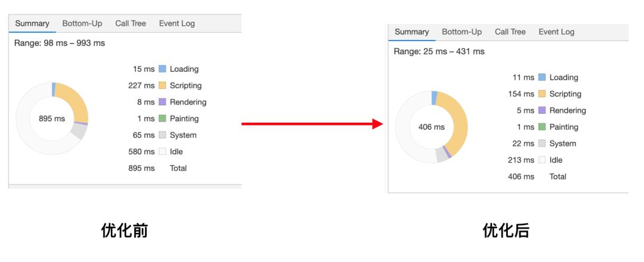Open Event Log tab in the 优化前 panel
The height and width of the screenshot is (262, 644).
[177, 24]
